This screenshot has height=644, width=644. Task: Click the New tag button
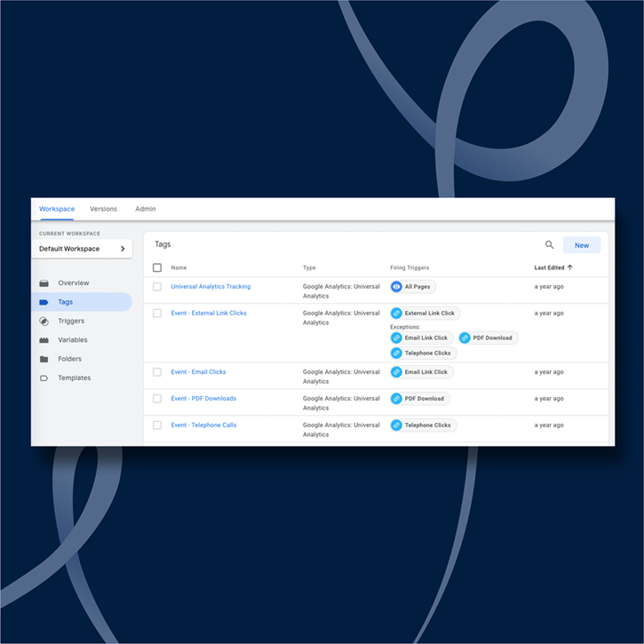coord(582,245)
